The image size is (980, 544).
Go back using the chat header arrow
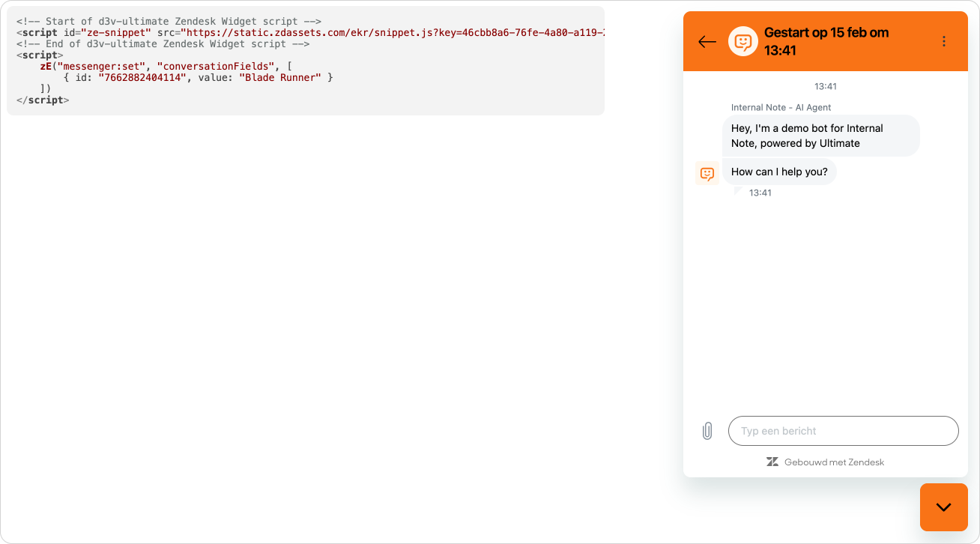(707, 42)
